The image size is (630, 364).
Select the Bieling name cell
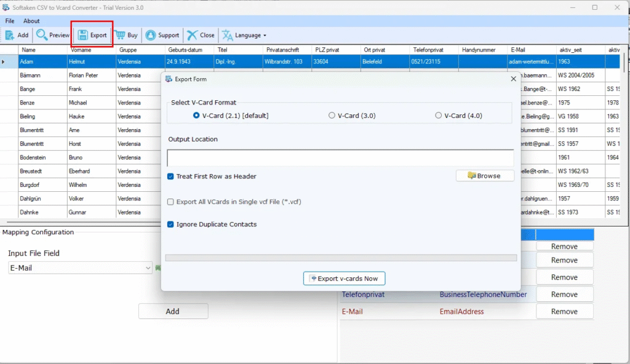pos(42,116)
